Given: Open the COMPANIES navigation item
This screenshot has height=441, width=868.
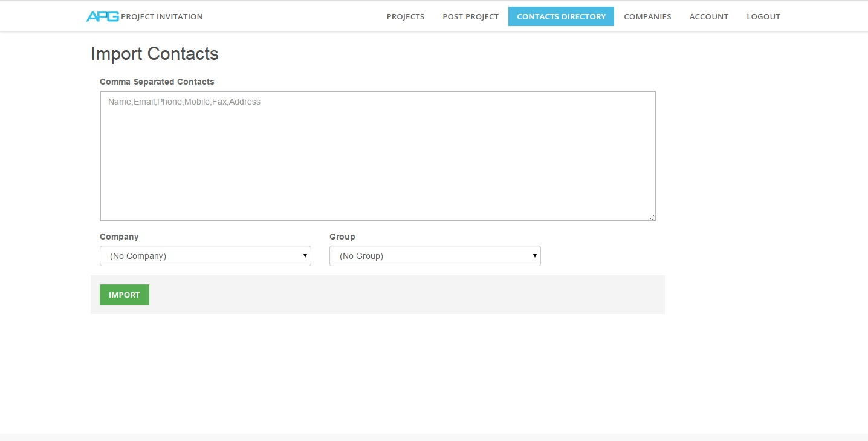Looking at the screenshot, I should tap(647, 16).
